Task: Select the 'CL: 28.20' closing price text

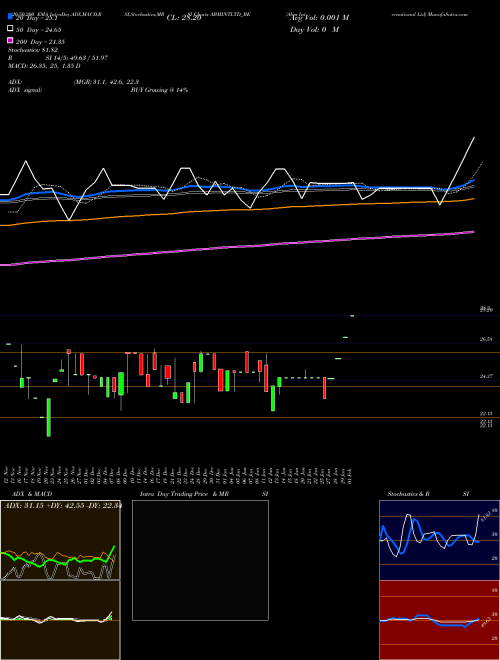Action: pyautogui.click(x=184, y=18)
